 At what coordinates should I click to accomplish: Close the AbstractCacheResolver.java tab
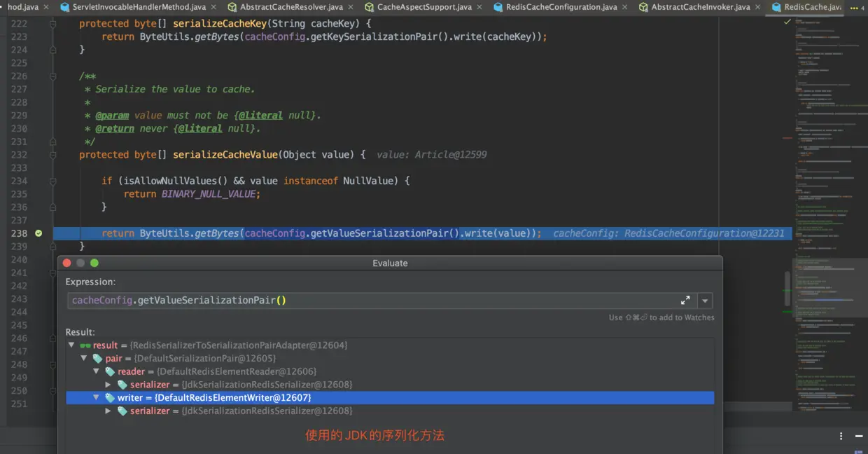[x=352, y=7]
